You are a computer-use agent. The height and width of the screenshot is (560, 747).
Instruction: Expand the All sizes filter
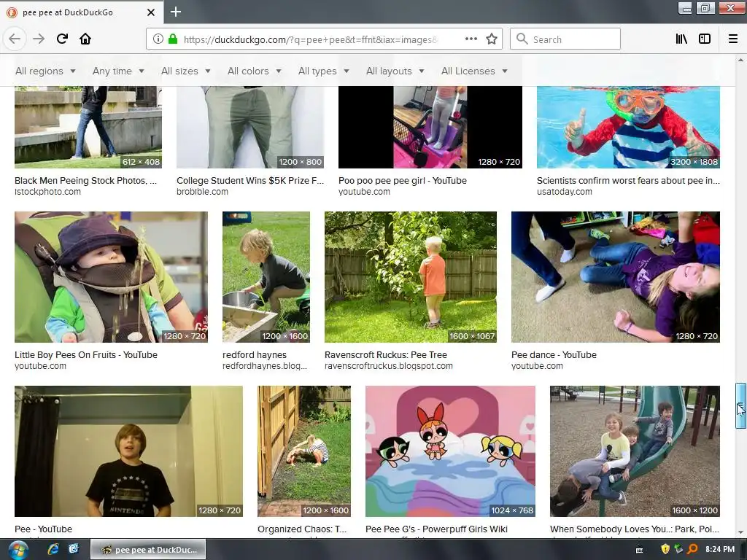(186, 71)
